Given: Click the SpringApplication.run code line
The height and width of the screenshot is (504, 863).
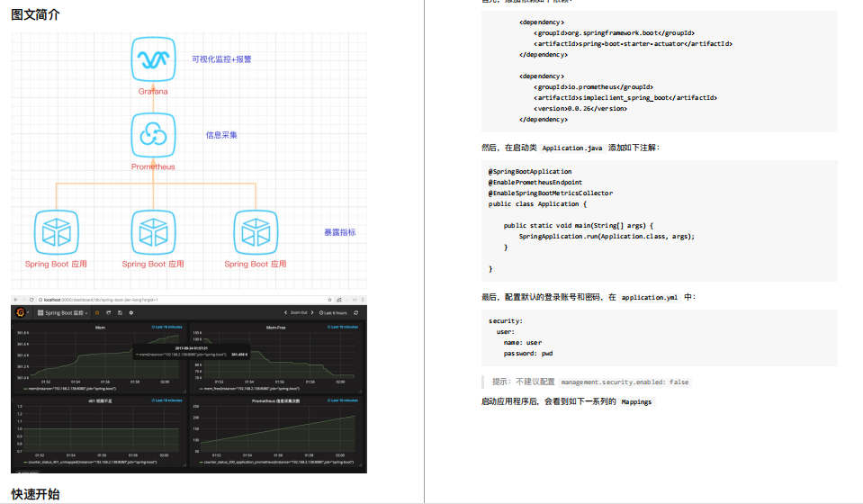Looking at the screenshot, I should 607,236.
